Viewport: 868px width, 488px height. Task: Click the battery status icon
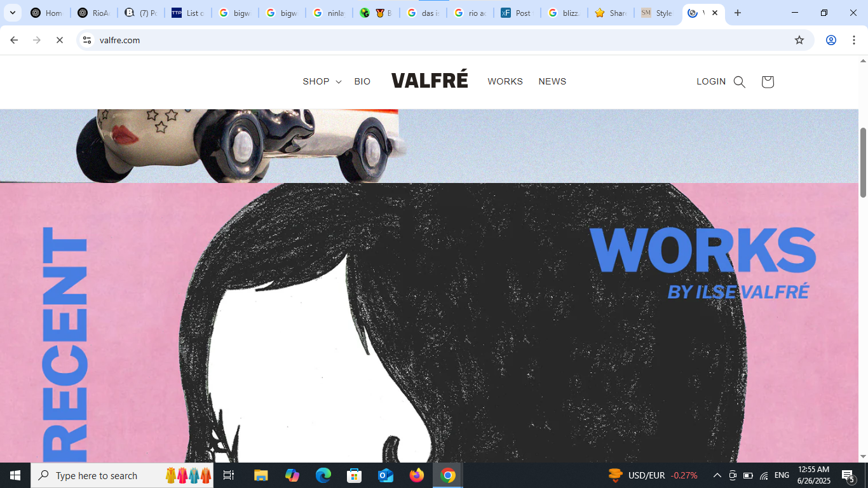tap(748, 475)
